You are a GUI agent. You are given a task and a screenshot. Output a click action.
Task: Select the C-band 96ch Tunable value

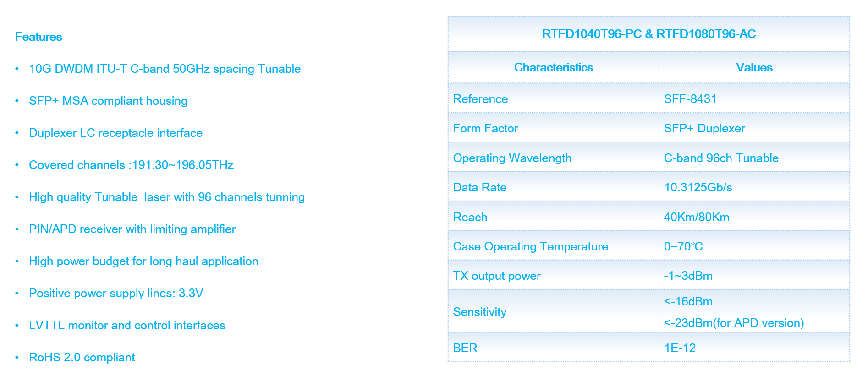click(x=721, y=158)
